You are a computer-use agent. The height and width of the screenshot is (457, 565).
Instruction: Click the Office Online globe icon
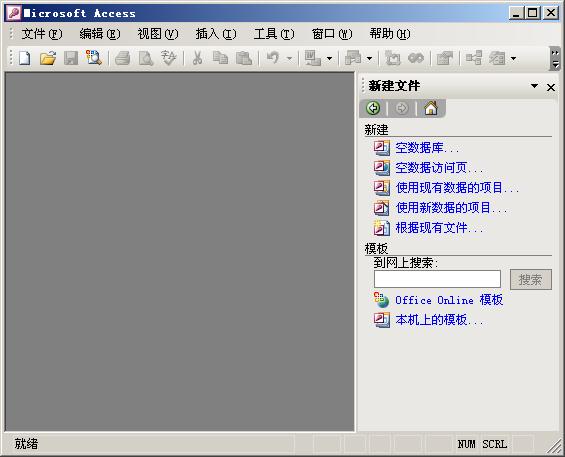point(381,300)
